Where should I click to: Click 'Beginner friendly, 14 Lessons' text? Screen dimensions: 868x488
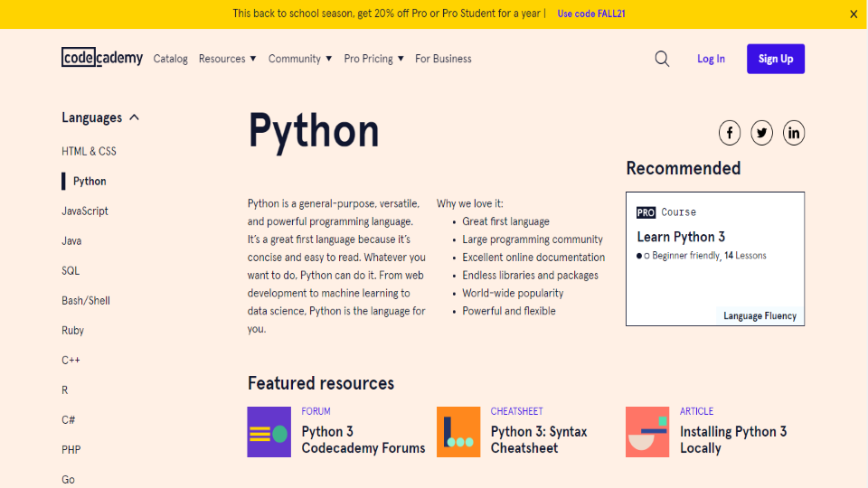click(x=709, y=256)
